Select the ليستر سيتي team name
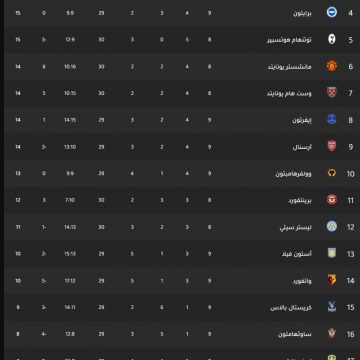This screenshot has width=360, height=360. 296,228
